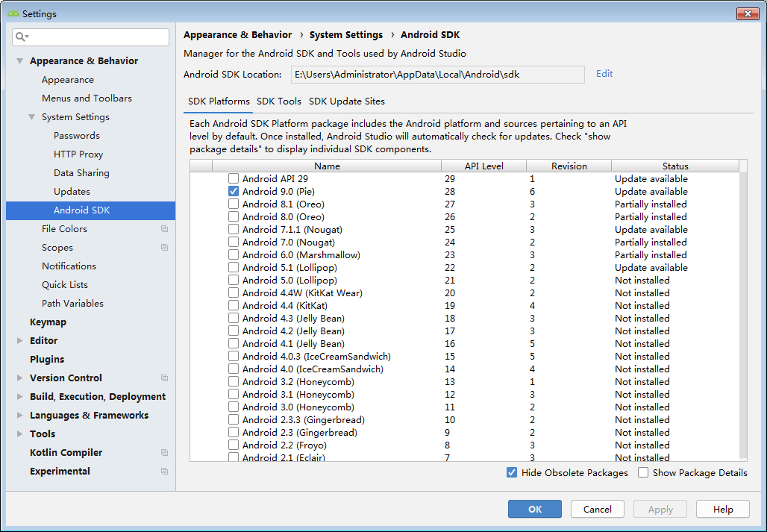Image resolution: width=767 pixels, height=532 pixels.
Task: Check the Android 8.0 (Oreo) checkbox
Action: [x=234, y=216]
